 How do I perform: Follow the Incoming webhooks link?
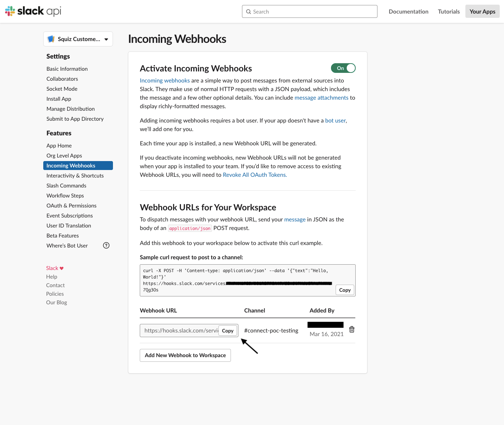[x=165, y=81]
